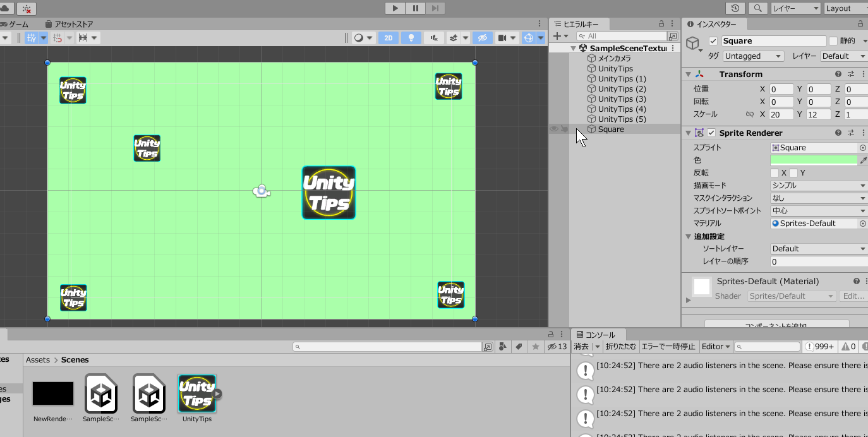This screenshot has width=868, height=437.
Task: Open the global Search magnifier icon
Action: 758,8
